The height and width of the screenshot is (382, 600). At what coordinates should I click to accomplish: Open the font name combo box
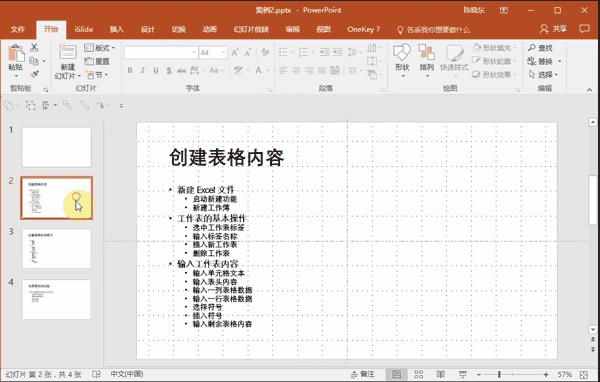161,52
